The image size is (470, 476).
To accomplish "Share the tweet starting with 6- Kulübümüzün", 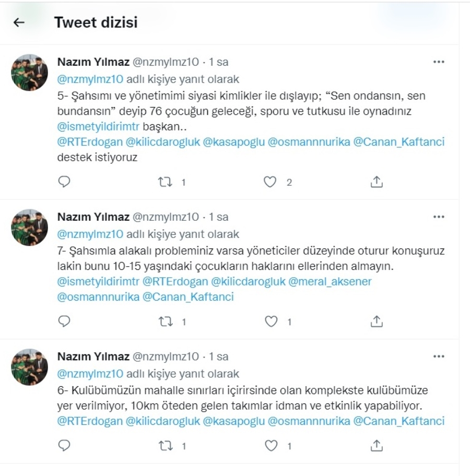I will coord(377,445).
